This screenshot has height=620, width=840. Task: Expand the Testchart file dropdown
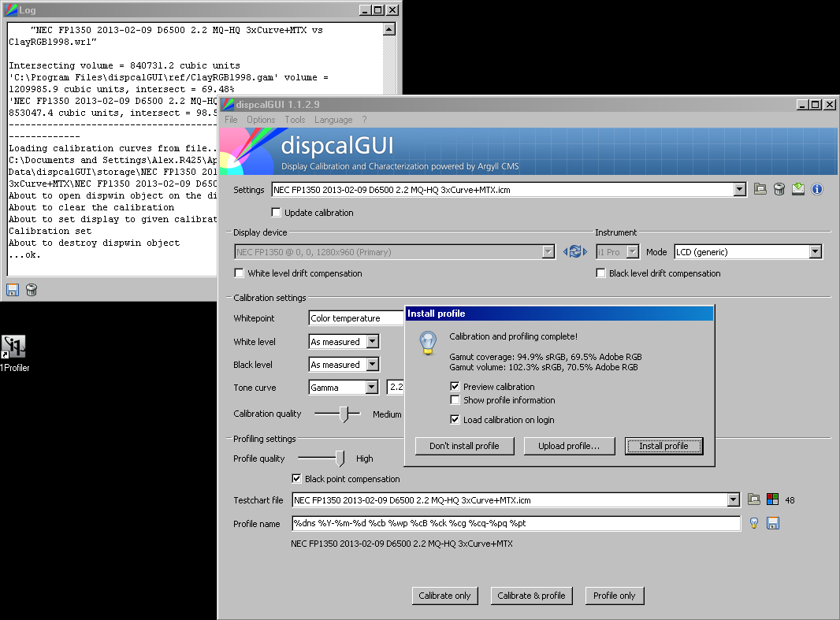(734, 500)
